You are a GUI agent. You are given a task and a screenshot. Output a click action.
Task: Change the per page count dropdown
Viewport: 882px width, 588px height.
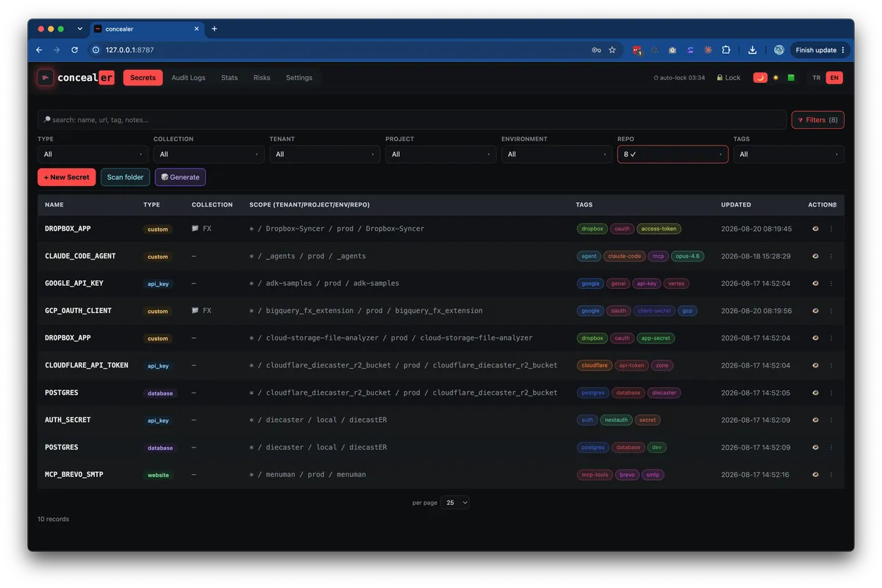(x=454, y=503)
